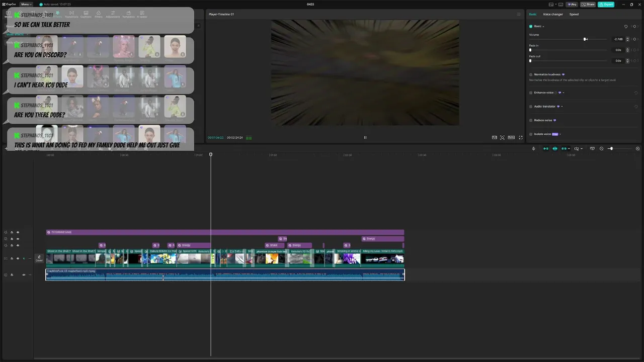Toggle main track magnet in timeline toolbar
Screen dimensions: 644x362
coord(546,149)
